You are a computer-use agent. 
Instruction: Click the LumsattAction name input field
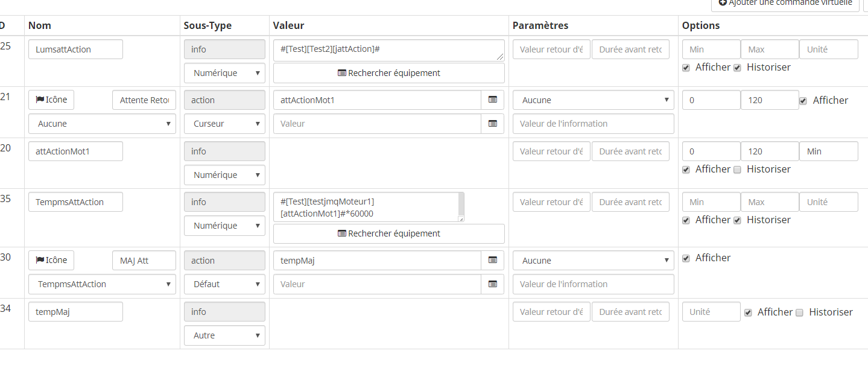click(x=75, y=49)
